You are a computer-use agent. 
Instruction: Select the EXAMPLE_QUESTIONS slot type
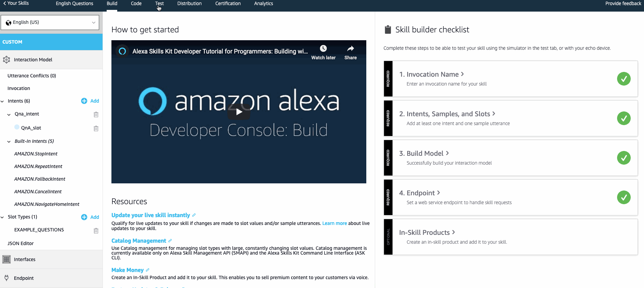click(x=39, y=230)
